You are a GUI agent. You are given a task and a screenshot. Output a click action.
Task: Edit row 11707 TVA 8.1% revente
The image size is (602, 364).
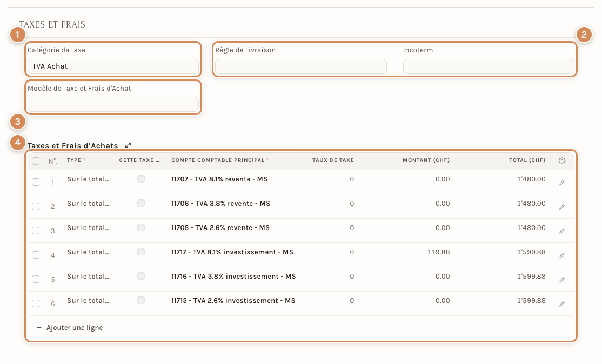pyautogui.click(x=561, y=183)
